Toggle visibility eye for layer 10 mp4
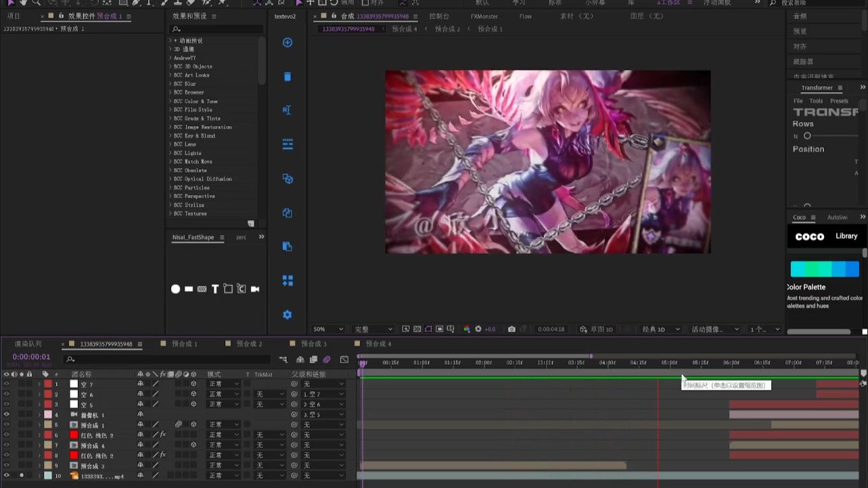The width and height of the screenshot is (868, 488). [x=6, y=476]
